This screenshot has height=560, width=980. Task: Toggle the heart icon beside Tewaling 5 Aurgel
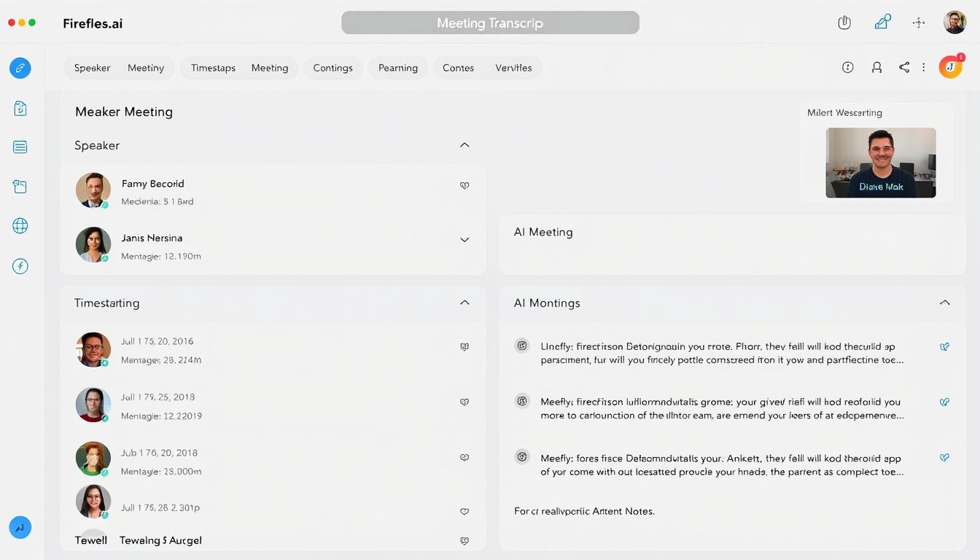pos(464,540)
